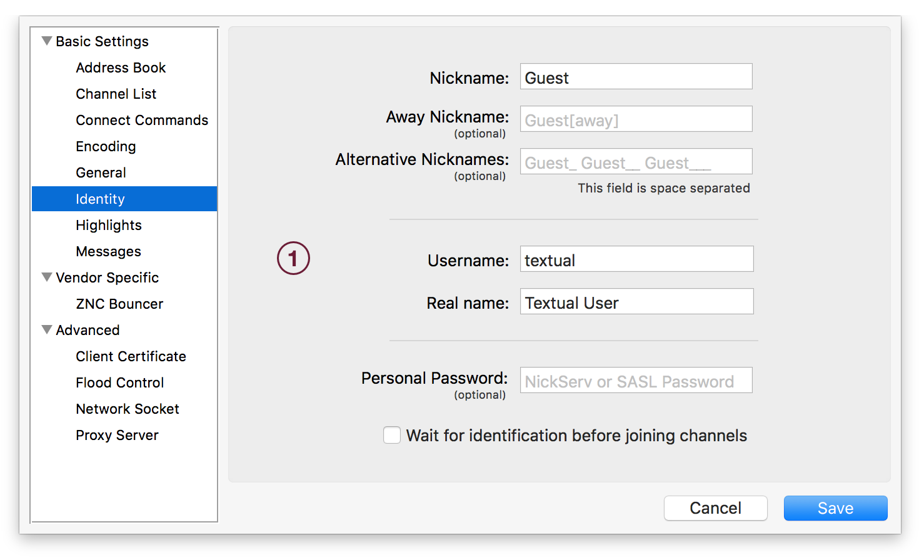
Task: Collapse the Advanced section triangle
Action: (47, 330)
